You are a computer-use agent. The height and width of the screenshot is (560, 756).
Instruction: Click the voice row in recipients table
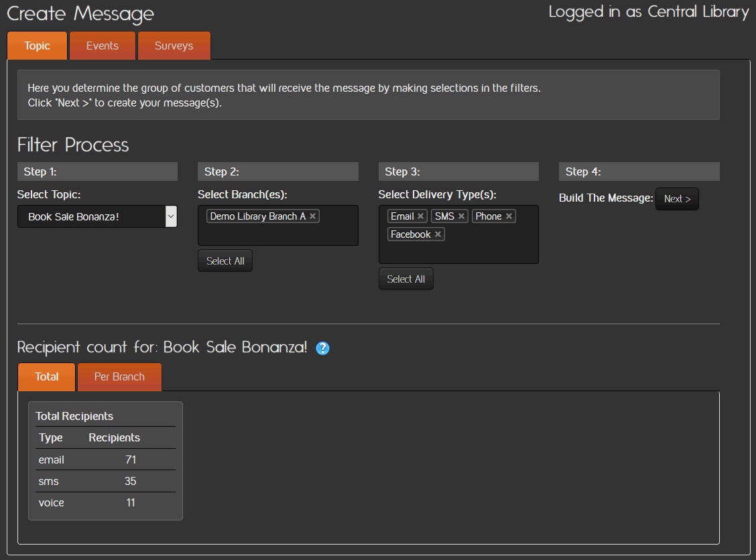105,502
